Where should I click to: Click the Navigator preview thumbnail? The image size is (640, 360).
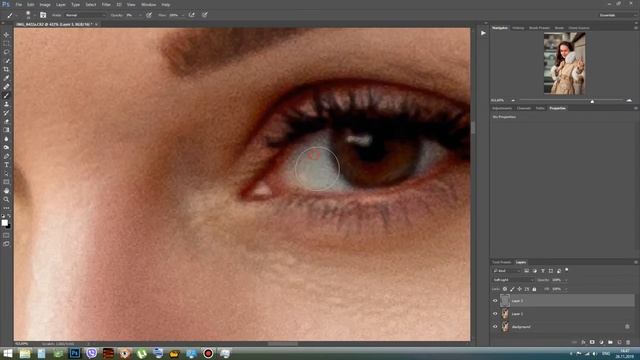pos(564,63)
